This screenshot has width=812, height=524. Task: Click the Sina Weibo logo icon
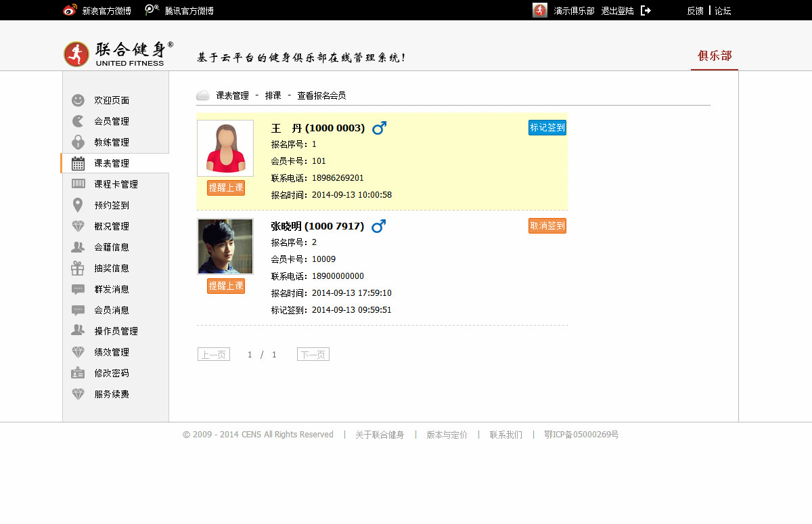click(x=70, y=10)
